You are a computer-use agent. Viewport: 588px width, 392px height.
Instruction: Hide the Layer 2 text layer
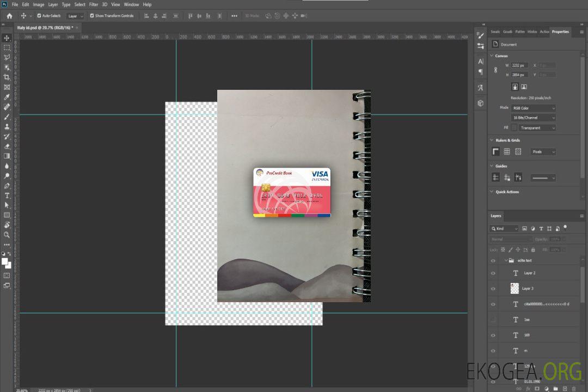(x=493, y=273)
